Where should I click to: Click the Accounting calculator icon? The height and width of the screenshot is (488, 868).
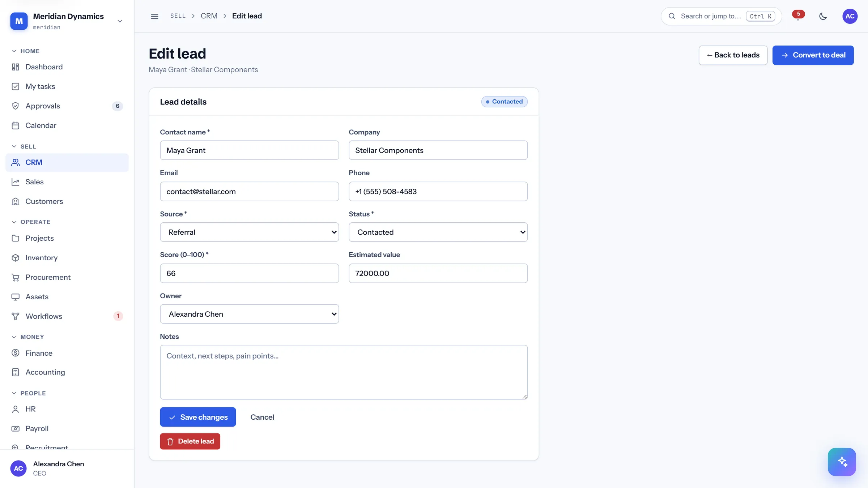tap(15, 372)
